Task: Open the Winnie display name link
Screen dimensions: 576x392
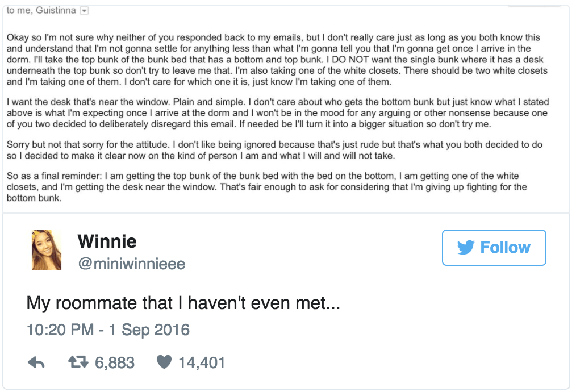Action: [x=107, y=241]
